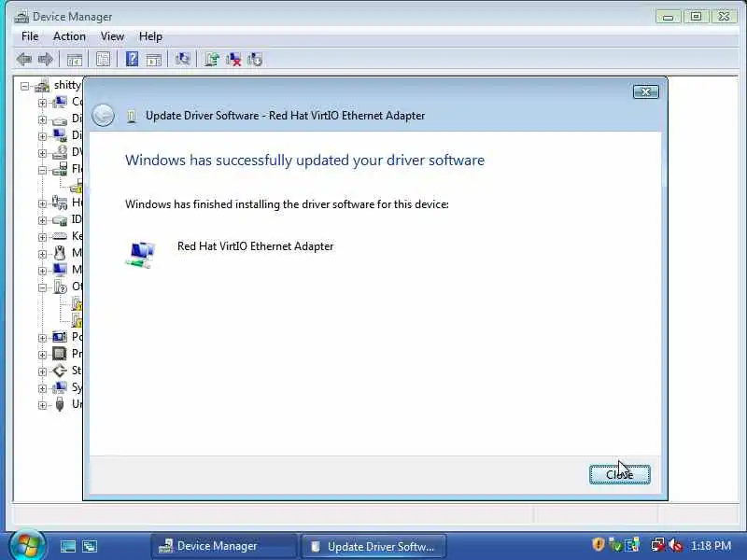This screenshot has width=747, height=560.
Task: Expand the Disk drives category node
Action: (42, 119)
